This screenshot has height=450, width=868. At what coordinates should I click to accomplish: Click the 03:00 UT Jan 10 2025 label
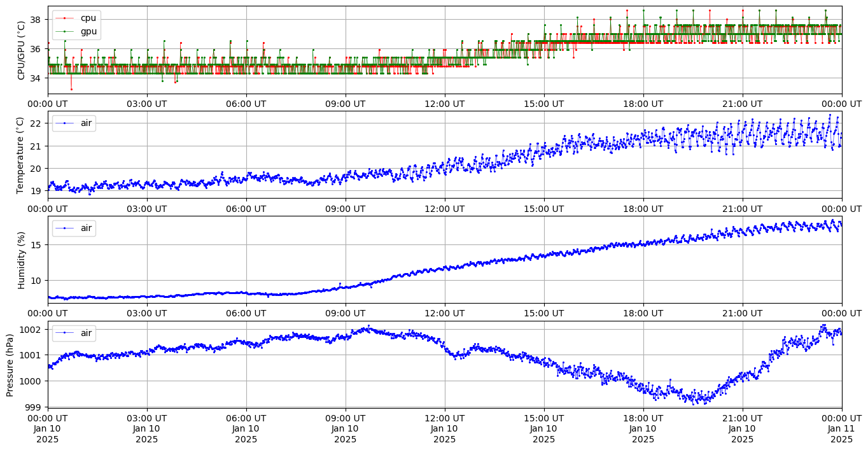coord(147,429)
